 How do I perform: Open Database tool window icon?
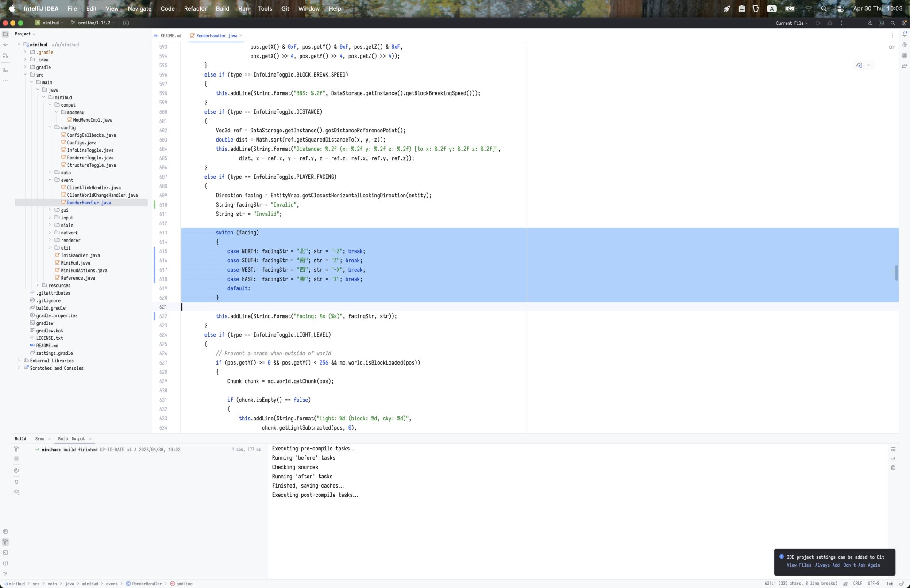pos(905,55)
